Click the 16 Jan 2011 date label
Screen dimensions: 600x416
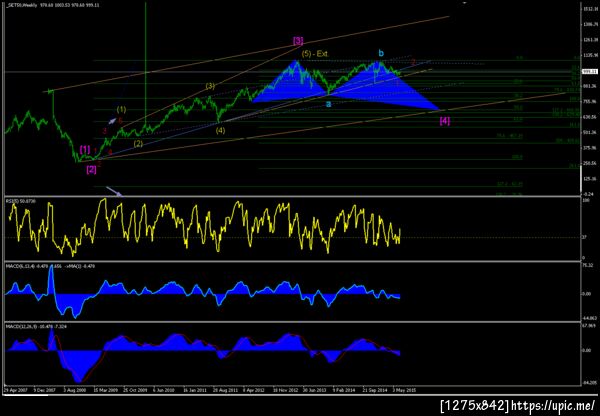[x=195, y=390]
